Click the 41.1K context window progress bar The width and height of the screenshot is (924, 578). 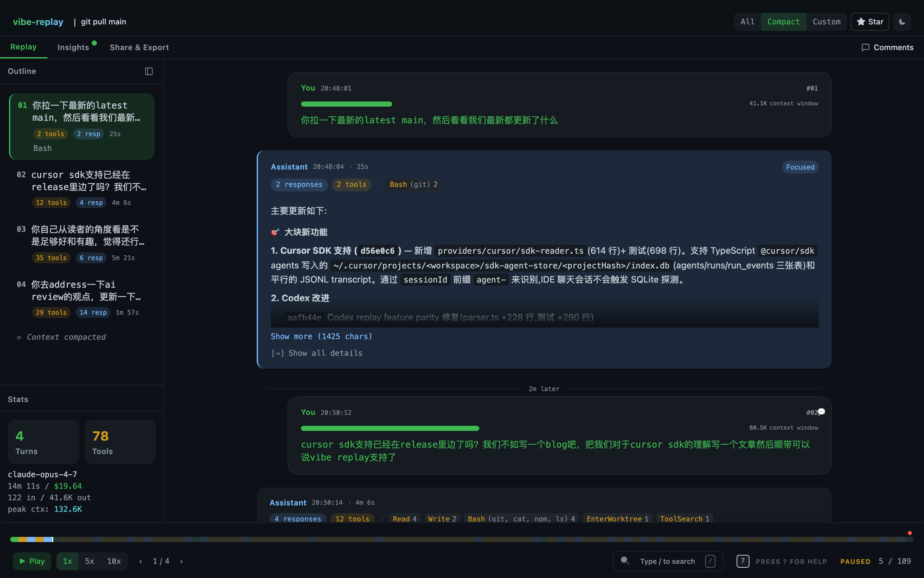coord(346,104)
